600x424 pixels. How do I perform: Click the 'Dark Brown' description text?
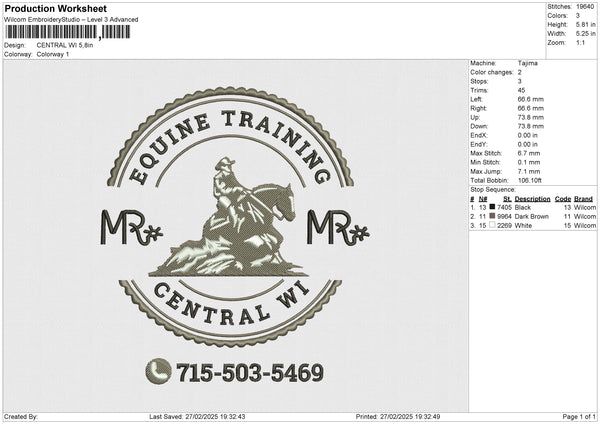click(x=532, y=217)
